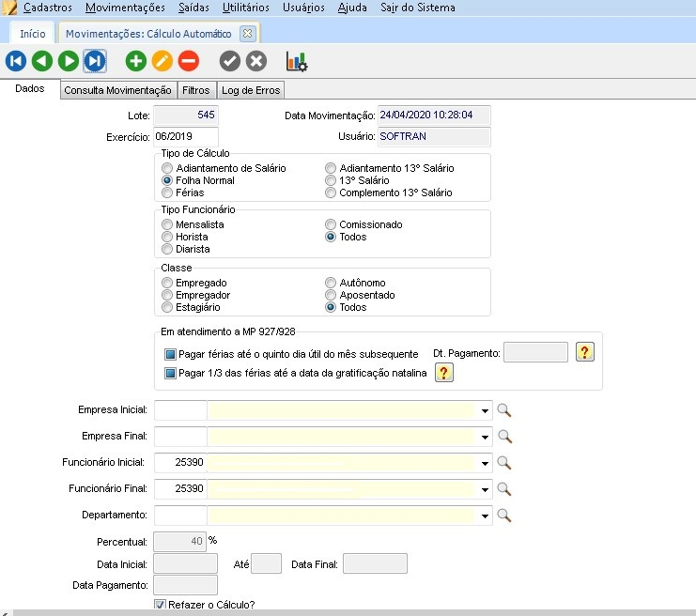Search Funcionário Final with magnifier

tap(503, 488)
